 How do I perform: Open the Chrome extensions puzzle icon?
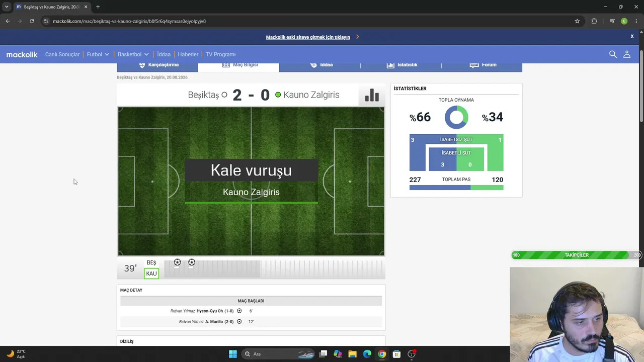tap(594, 21)
